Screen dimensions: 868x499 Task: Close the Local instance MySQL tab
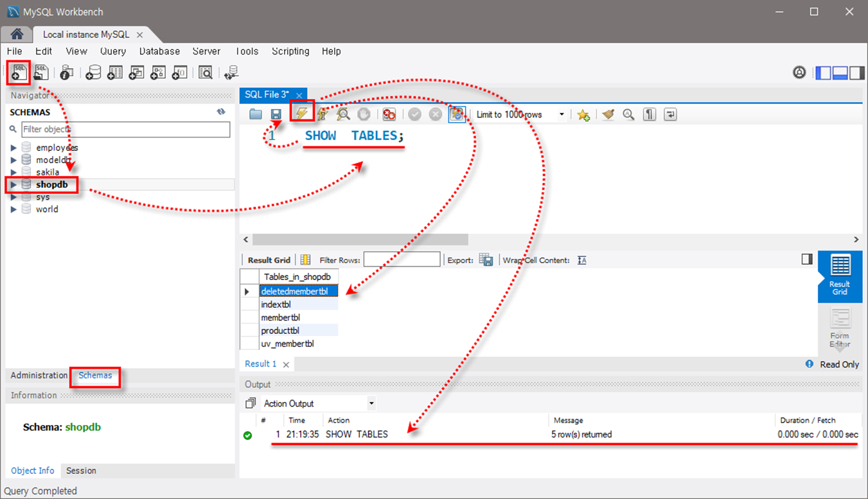pos(139,35)
